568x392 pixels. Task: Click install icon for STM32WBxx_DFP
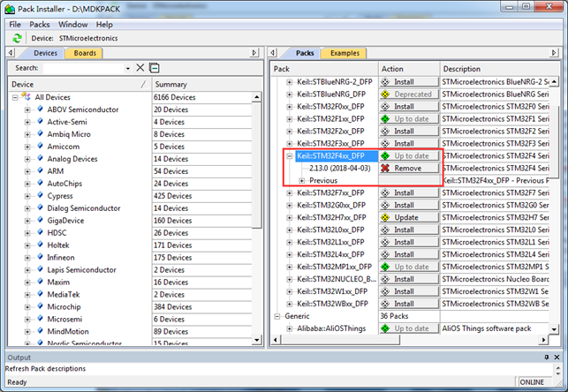[385, 304]
